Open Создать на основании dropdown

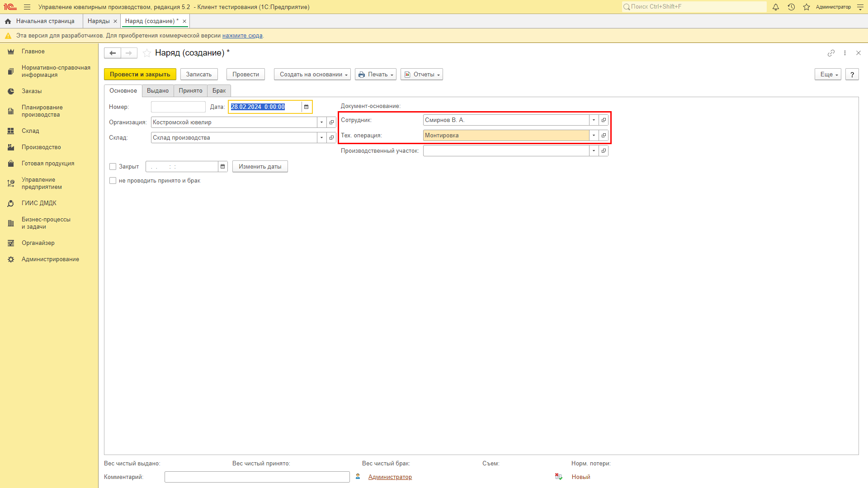pyautogui.click(x=312, y=75)
